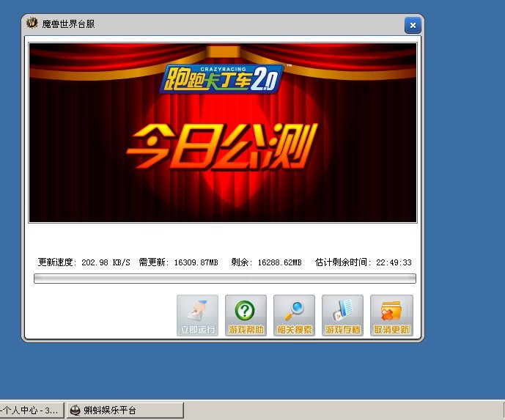Click the 估计剩余时间 22:49:33 text
This screenshot has height=420, width=505.
click(364, 262)
